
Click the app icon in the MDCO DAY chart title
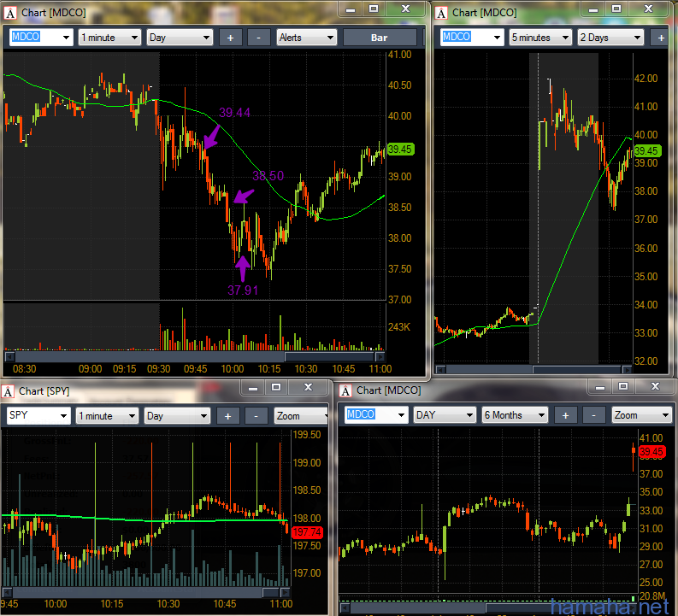tap(345, 391)
